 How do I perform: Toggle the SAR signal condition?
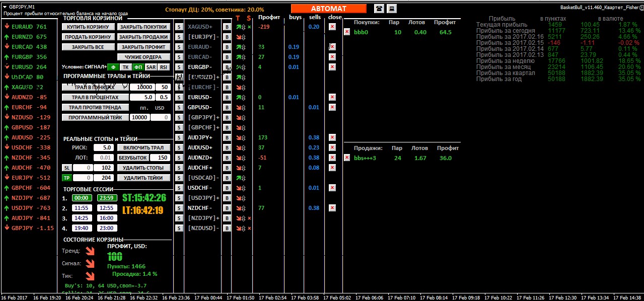pyautogui.click(x=151, y=67)
